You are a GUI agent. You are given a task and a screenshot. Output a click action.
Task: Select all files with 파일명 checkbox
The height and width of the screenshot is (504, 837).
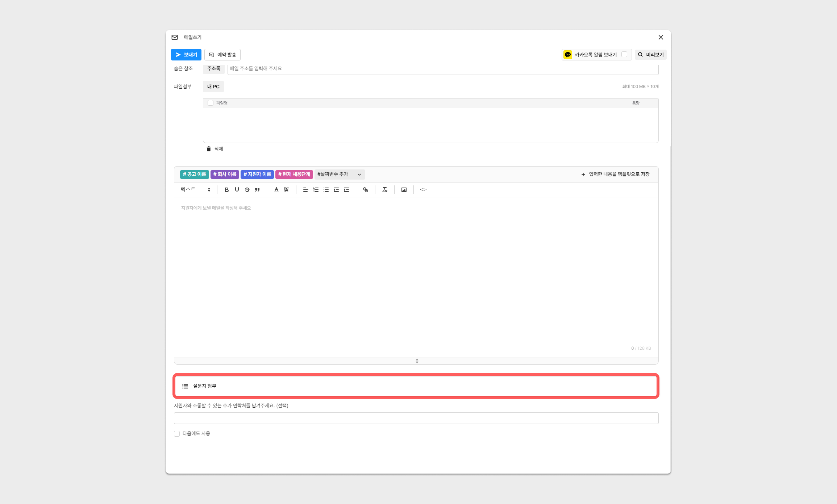point(211,103)
